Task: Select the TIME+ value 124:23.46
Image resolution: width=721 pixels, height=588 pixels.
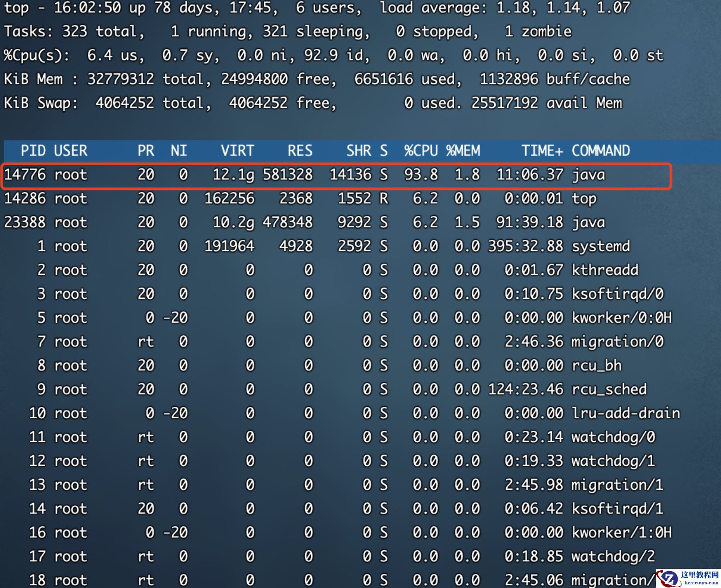Action: (x=526, y=390)
